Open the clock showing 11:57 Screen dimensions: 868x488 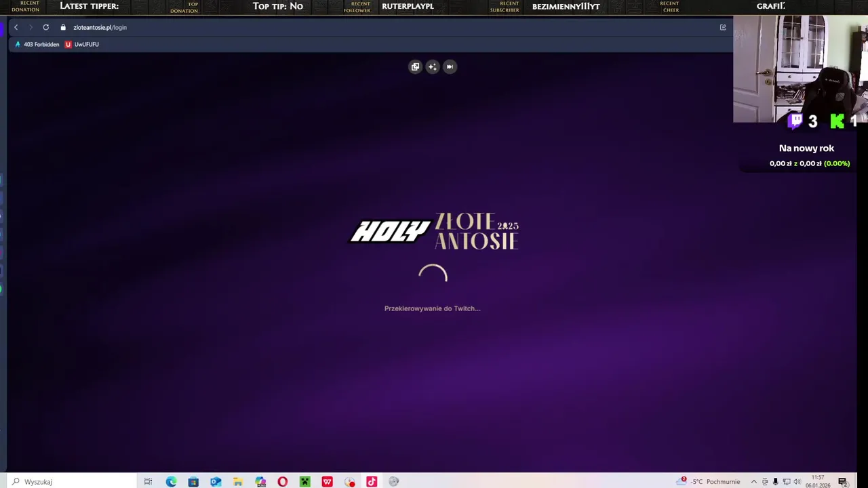tap(818, 482)
